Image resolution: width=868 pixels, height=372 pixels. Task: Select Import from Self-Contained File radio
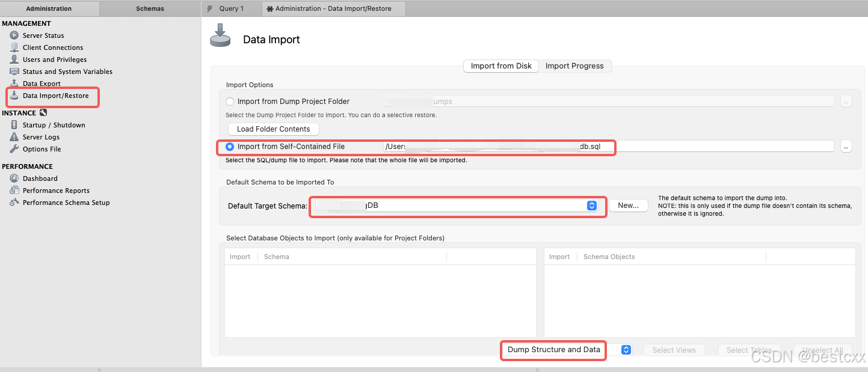click(230, 147)
